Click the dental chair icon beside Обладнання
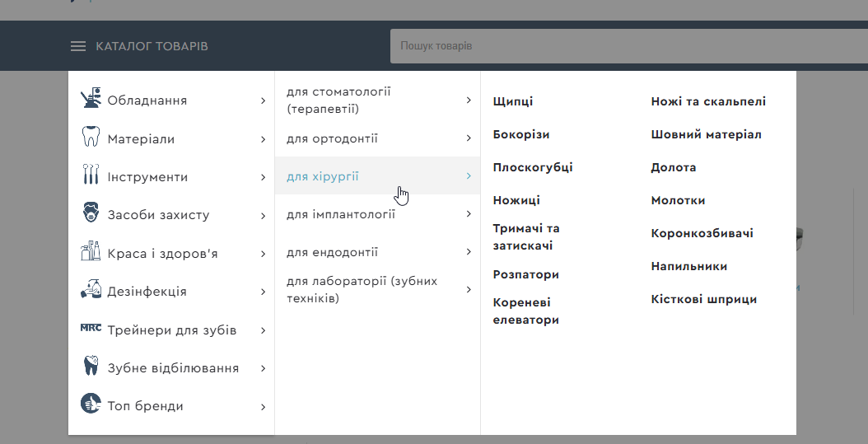The height and width of the screenshot is (444, 868). [91, 100]
